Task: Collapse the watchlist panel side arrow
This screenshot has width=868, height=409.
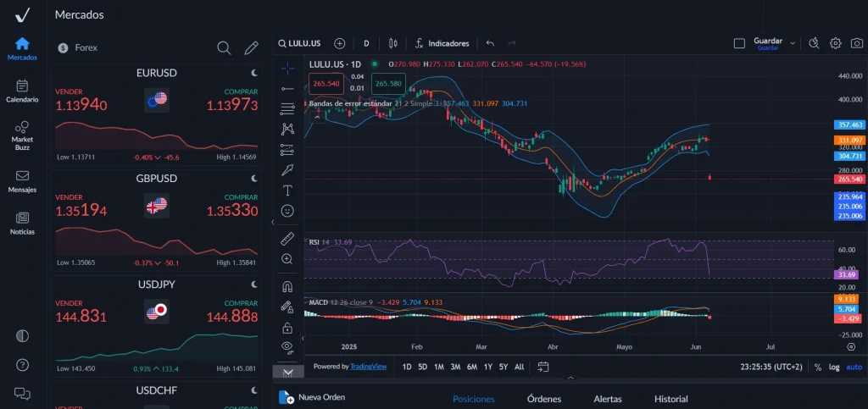Action: pos(272,222)
